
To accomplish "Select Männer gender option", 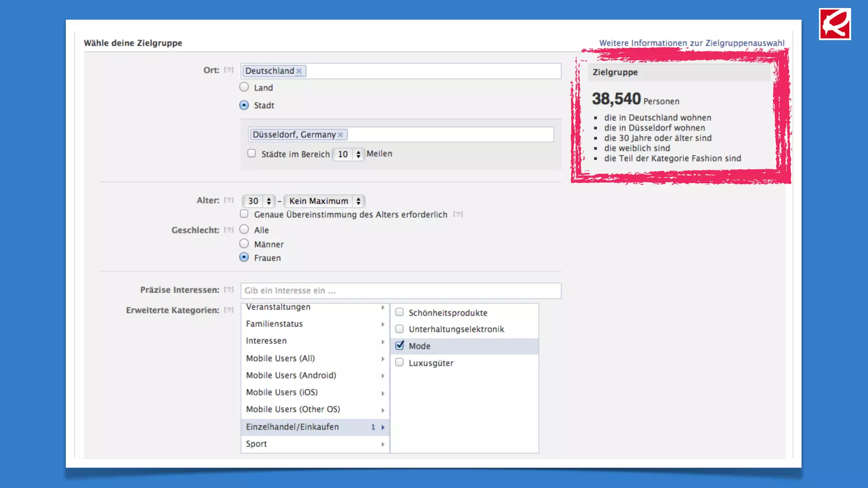I will (x=244, y=244).
